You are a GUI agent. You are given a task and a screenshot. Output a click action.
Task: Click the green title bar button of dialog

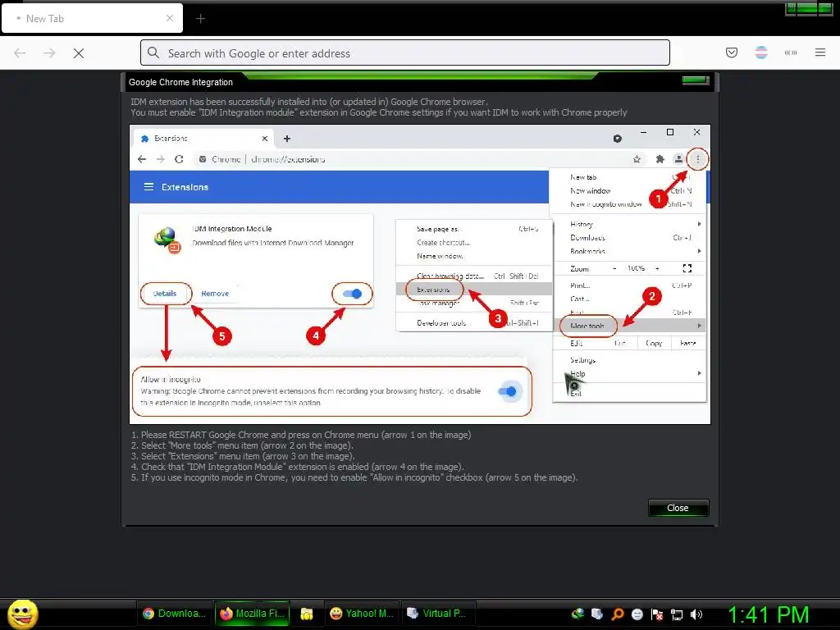696,80
